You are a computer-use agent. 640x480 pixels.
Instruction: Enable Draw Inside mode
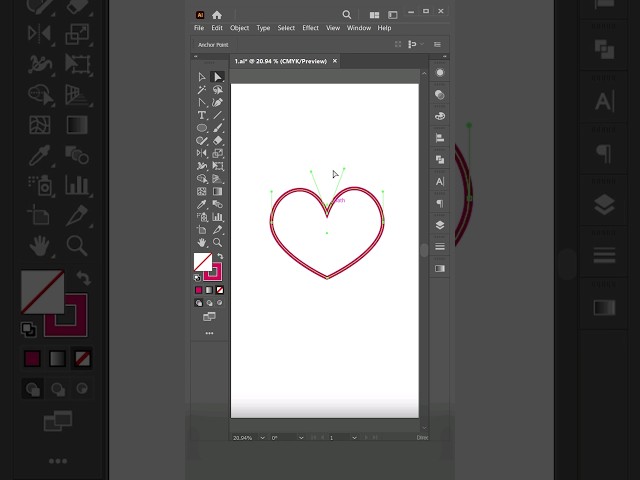pyautogui.click(x=220, y=303)
